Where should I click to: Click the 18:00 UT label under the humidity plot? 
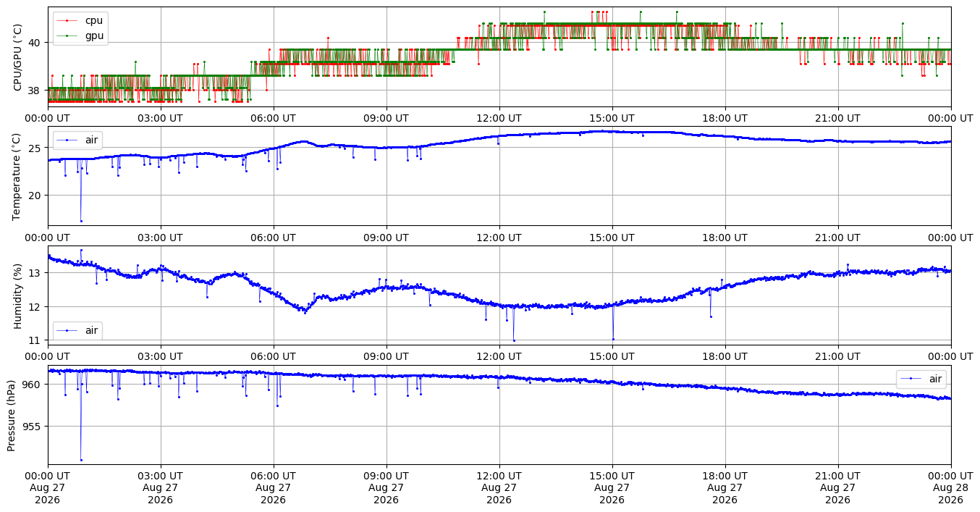[x=725, y=356]
